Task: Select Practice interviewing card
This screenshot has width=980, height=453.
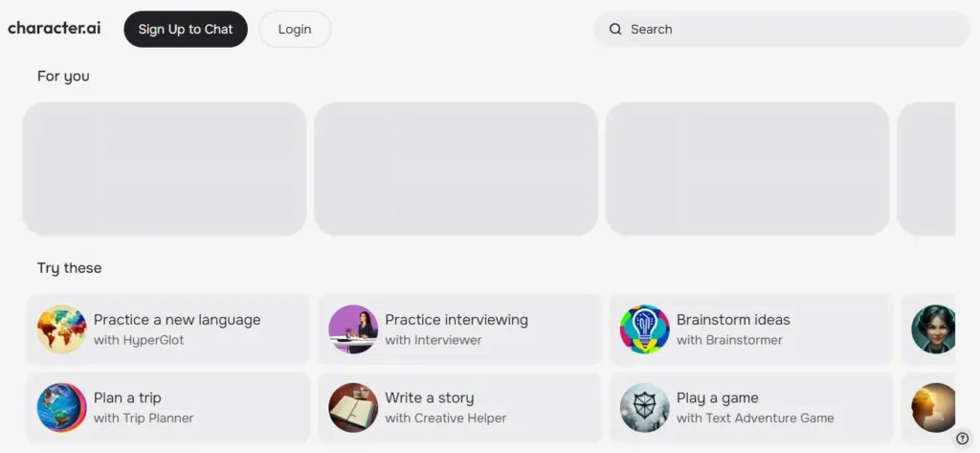Action: [460, 329]
